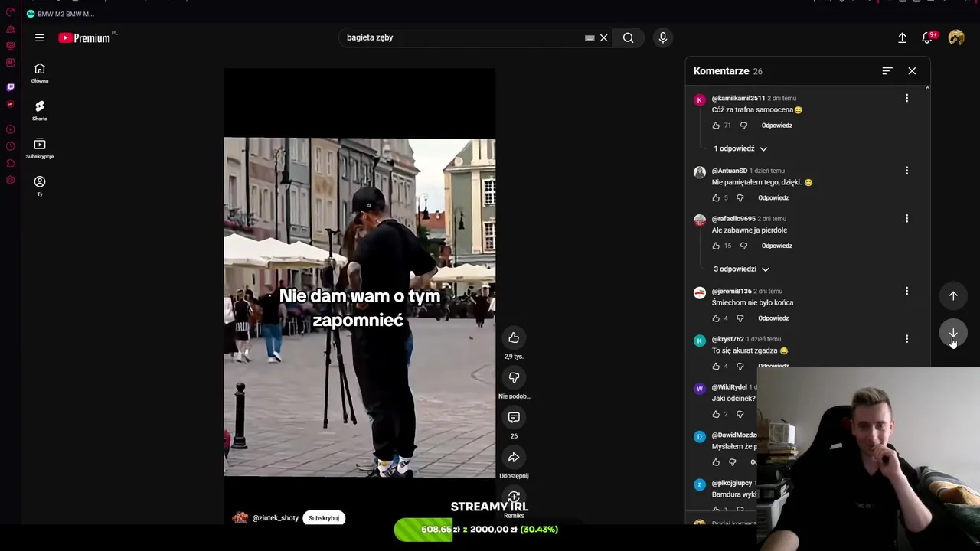Expand 3 odpowiedzi under rafaello9695 comment

(741, 269)
